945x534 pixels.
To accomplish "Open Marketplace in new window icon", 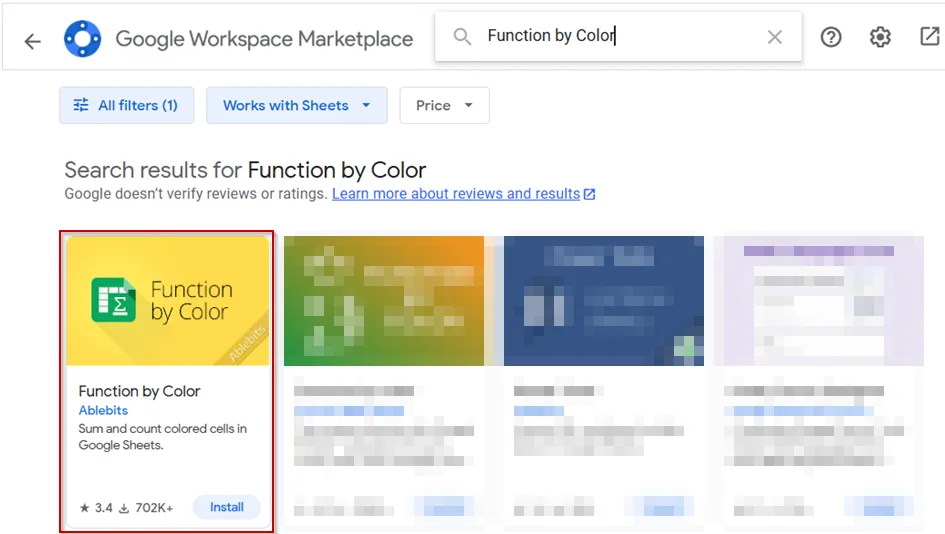I will click(x=930, y=36).
